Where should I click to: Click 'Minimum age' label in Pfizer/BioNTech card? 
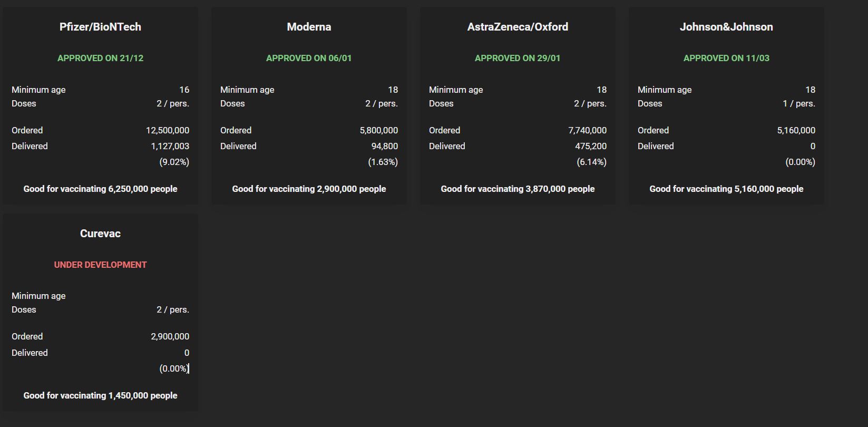tap(38, 90)
